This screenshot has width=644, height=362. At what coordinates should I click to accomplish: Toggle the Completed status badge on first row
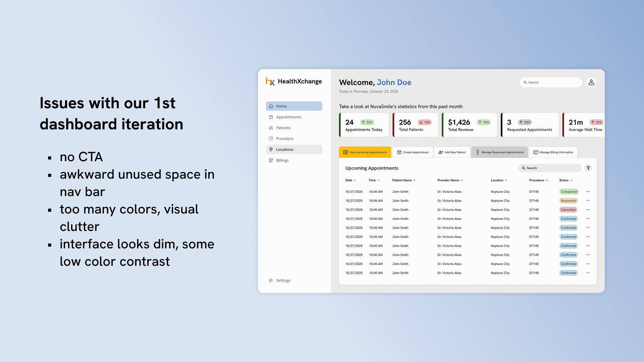point(569,191)
